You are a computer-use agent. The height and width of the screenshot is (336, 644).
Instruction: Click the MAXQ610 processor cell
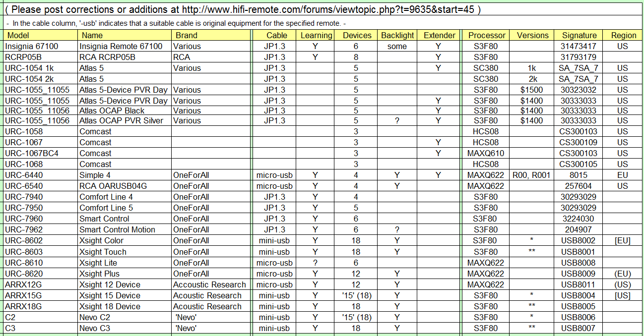coord(485,153)
